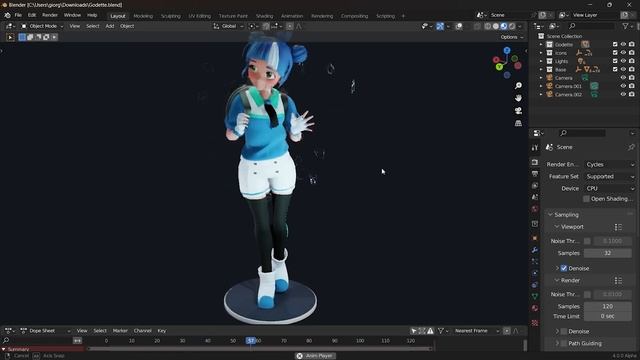The image size is (640, 360).
Task: Enable Path Guiding checkbox
Action: pyautogui.click(x=564, y=343)
